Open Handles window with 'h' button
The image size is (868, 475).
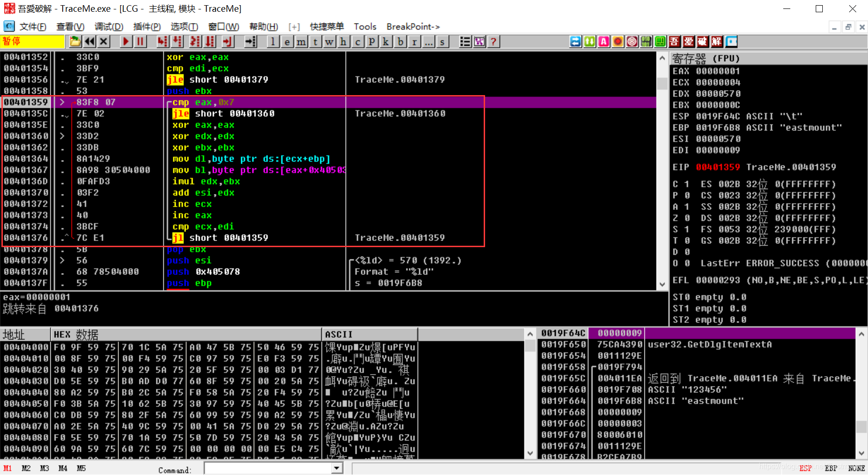[343, 42]
